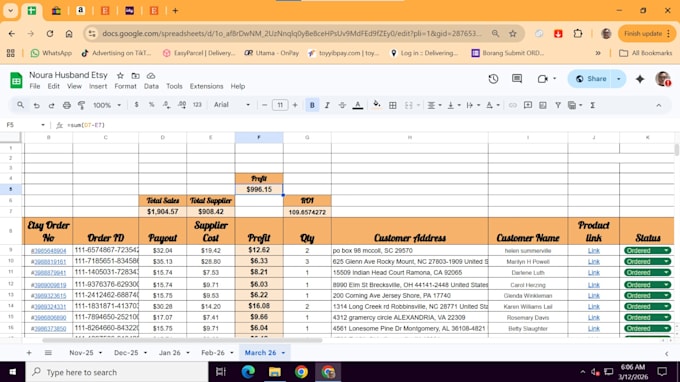Open Etsy order #3965648904 link
The image size is (680, 382).
point(49,251)
